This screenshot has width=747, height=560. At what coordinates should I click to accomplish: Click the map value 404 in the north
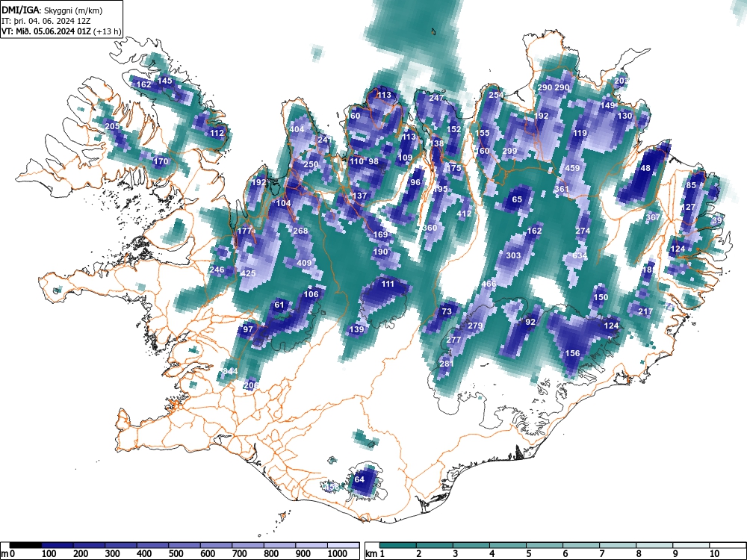coord(297,129)
